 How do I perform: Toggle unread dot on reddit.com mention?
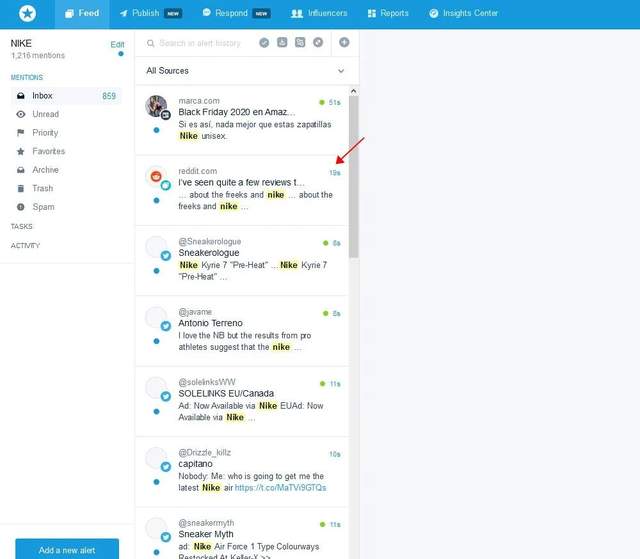tap(156, 200)
